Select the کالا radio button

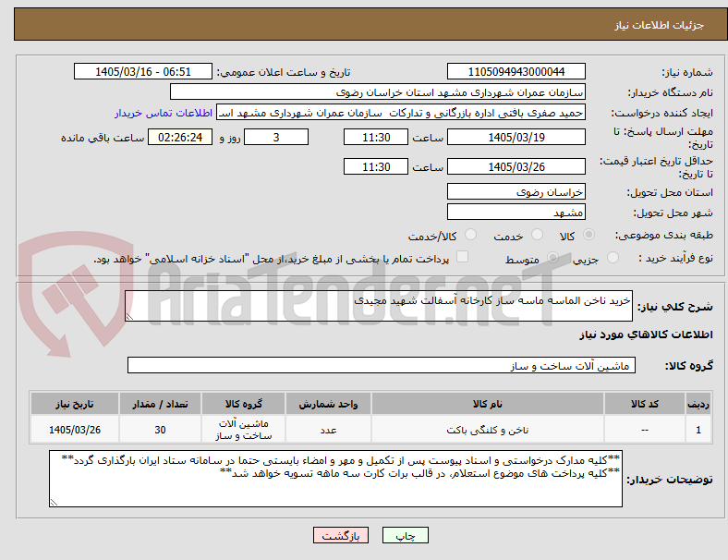pos(588,235)
